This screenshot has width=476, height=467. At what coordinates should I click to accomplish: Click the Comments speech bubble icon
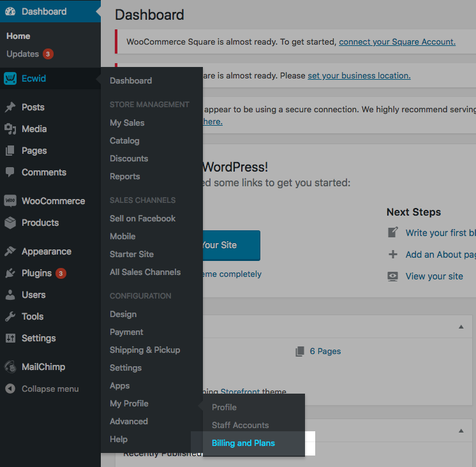tap(10, 172)
